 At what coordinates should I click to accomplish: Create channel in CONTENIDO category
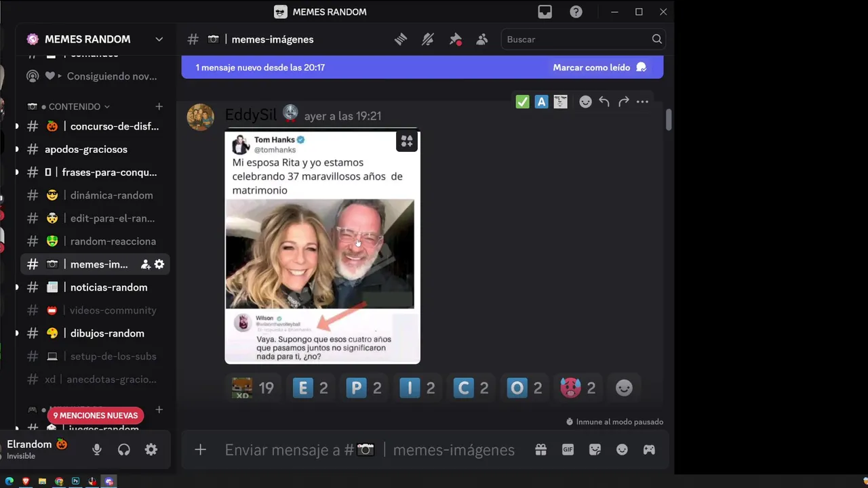coord(159,106)
